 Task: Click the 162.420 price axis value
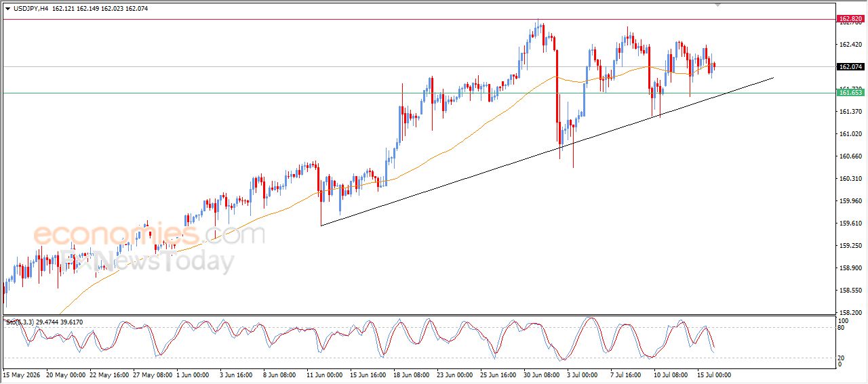click(850, 45)
